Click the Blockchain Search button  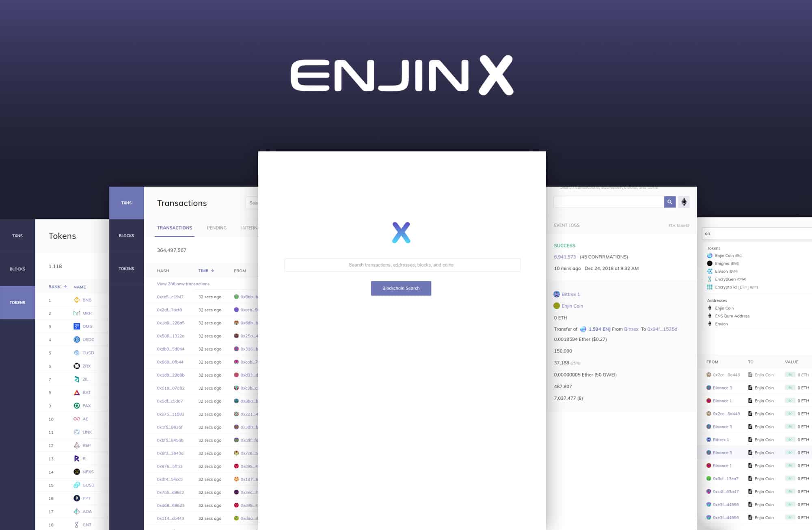coord(401,288)
